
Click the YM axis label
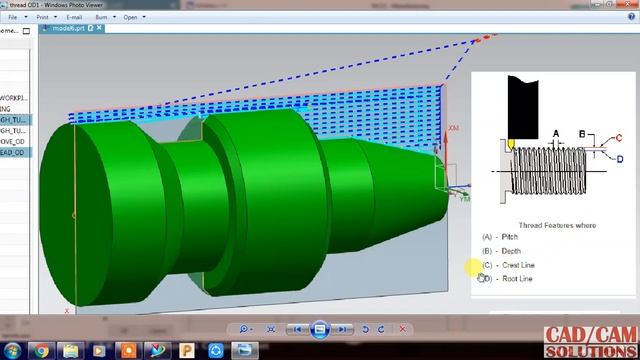point(464,199)
